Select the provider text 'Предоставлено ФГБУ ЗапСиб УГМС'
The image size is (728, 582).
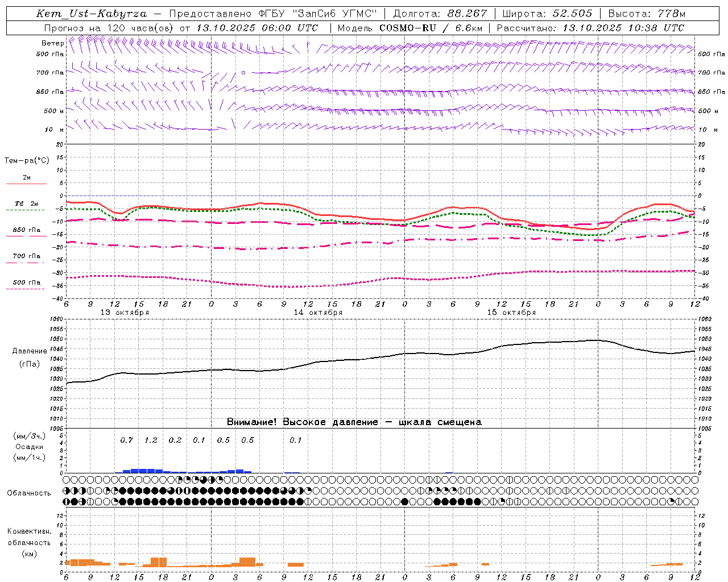coord(273,14)
